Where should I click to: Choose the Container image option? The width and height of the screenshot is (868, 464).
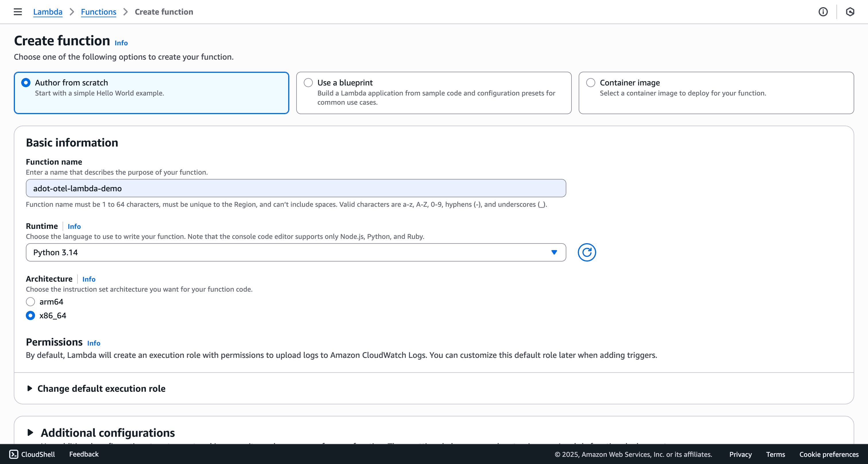[x=590, y=83]
